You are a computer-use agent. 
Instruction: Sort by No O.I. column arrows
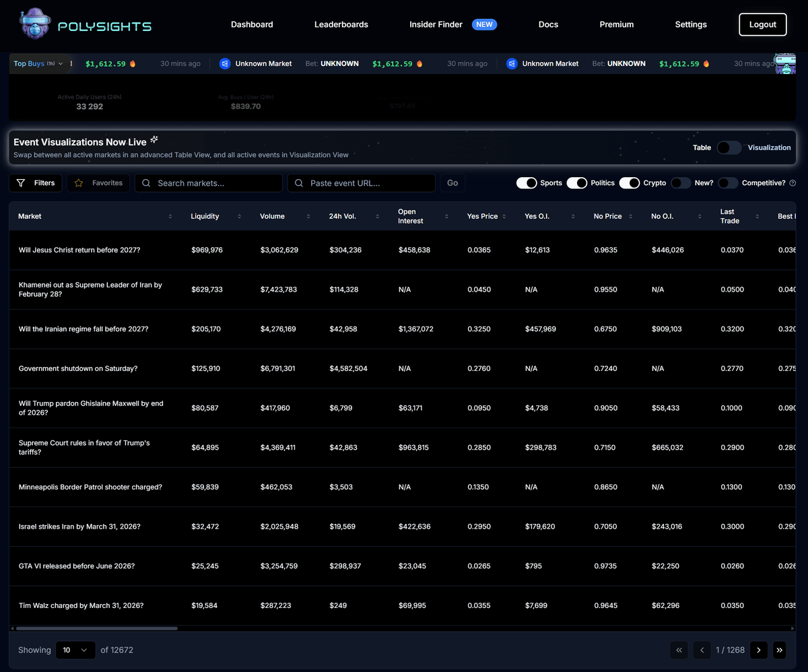(700, 216)
